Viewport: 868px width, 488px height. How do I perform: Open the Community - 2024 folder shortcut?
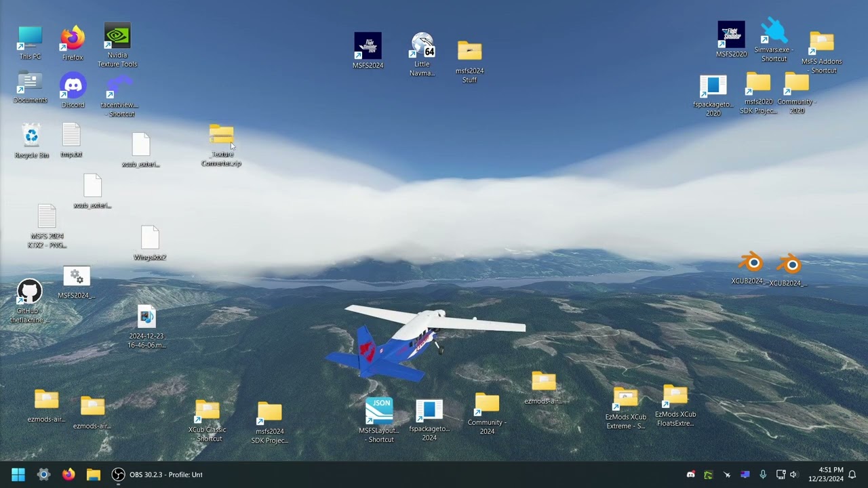click(487, 414)
